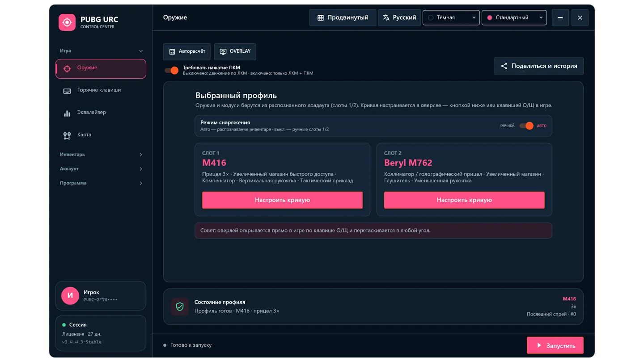This screenshot has width=644, height=362.
Task: Click the Лицензия · 27 дн. text
Action: click(x=82, y=334)
